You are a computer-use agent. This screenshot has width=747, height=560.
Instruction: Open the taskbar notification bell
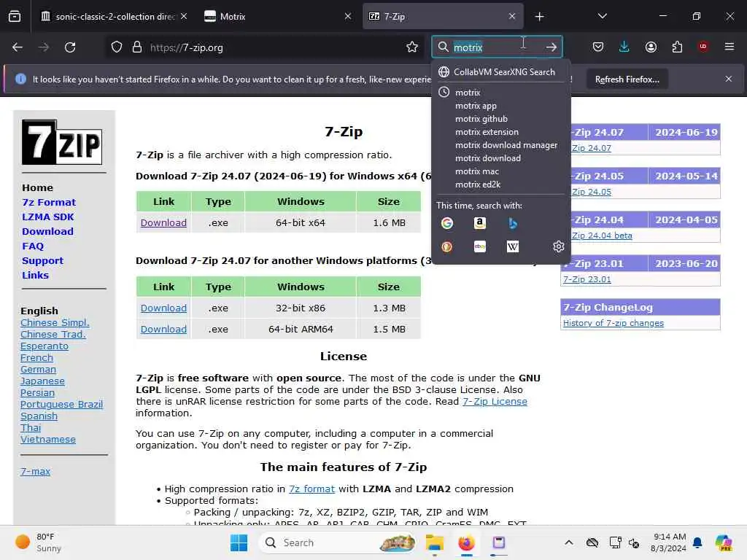697,542
